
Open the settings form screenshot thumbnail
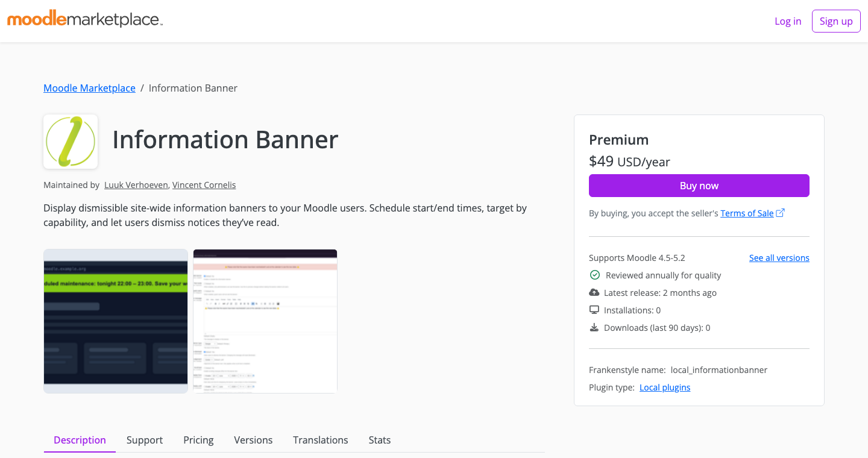pyautogui.click(x=265, y=321)
